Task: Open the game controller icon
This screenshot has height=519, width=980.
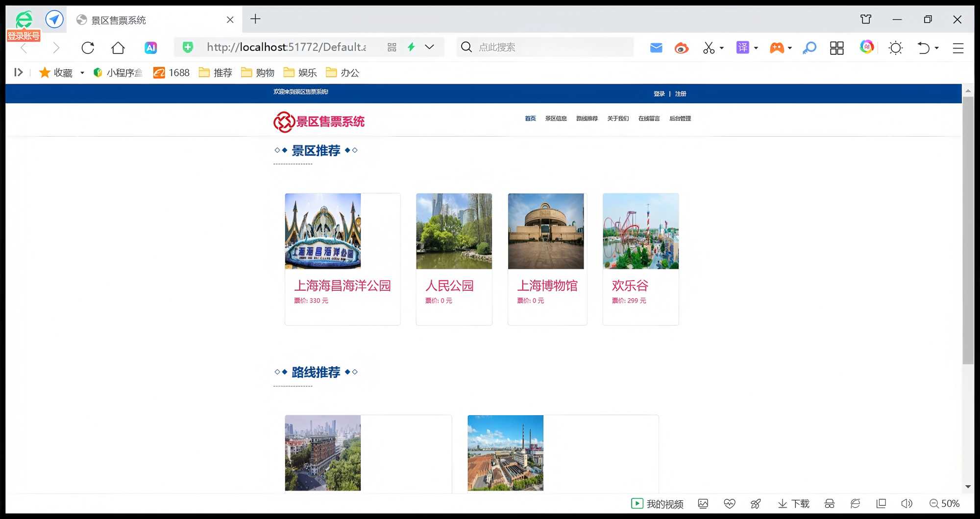Action: pyautogui.click(x=777, y=47)
